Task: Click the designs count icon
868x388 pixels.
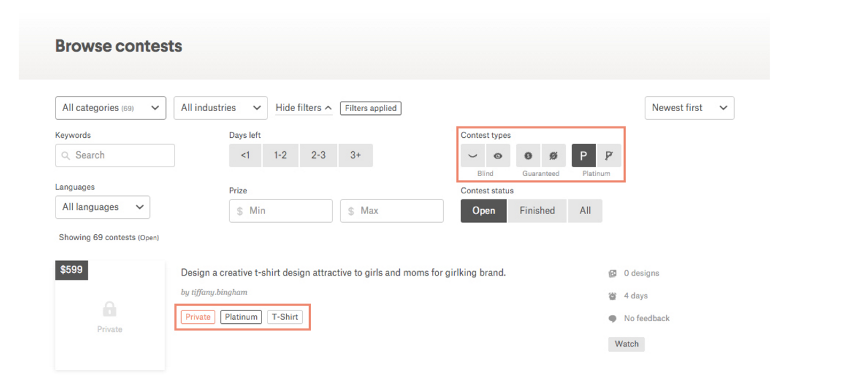Action: [x=613, y=274]
